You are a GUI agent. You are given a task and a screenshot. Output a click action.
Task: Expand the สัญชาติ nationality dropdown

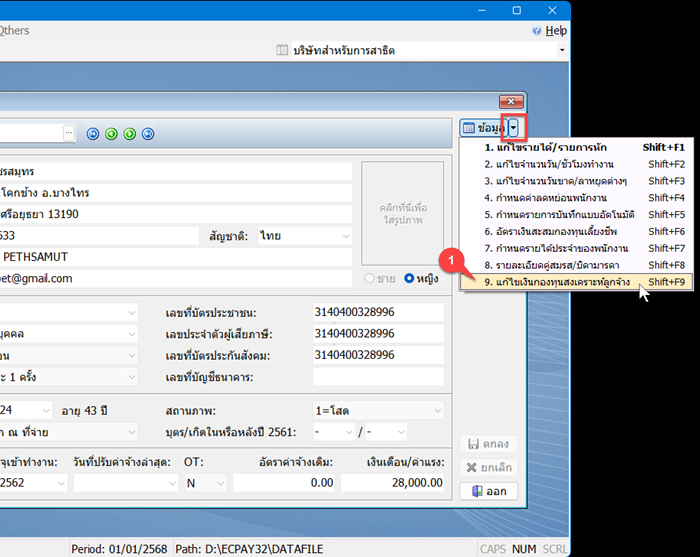tap(345, 237)
